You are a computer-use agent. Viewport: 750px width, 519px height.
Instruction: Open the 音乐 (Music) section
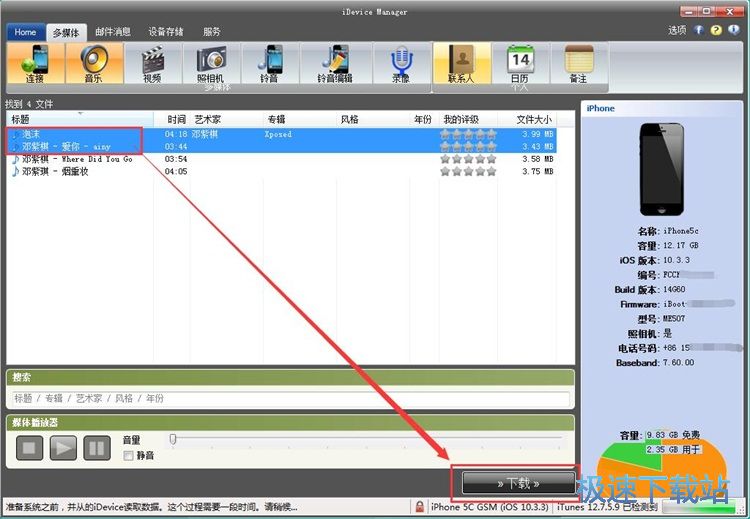click(94, 63)
